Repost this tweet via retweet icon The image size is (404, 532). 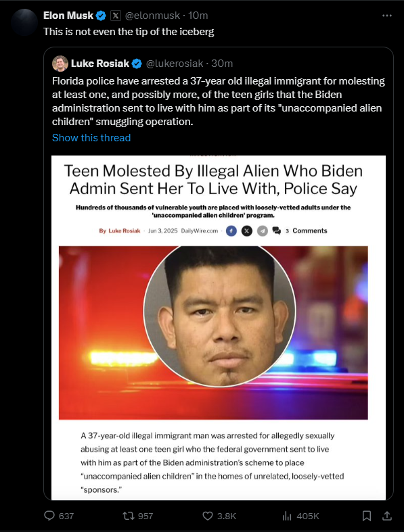[x=128, y=516]
